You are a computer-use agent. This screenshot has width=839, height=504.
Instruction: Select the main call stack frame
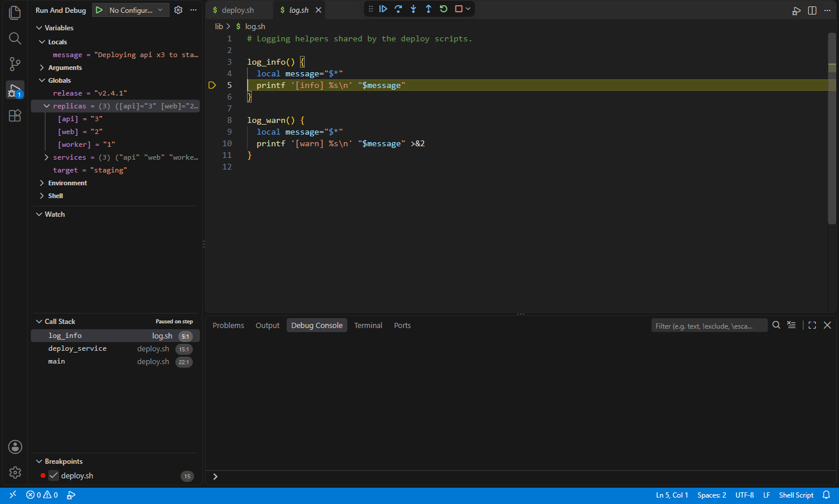[115, 361]
